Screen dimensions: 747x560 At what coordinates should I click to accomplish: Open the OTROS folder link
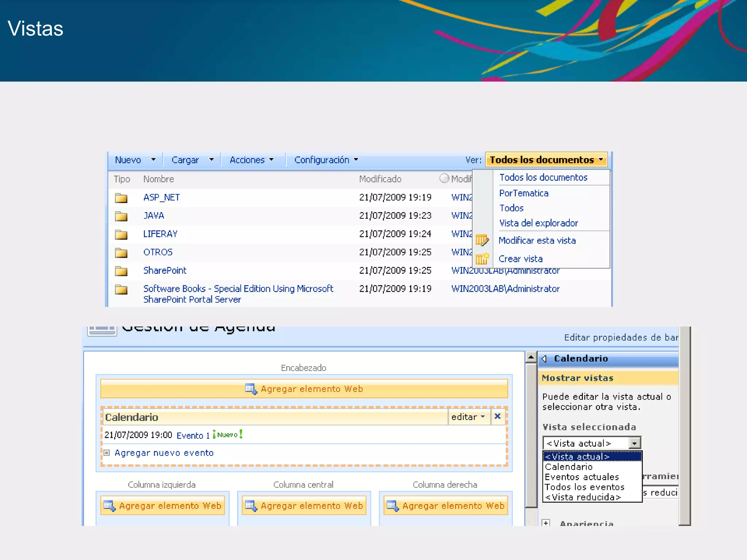pyautogui.click(x=158, y=252)
